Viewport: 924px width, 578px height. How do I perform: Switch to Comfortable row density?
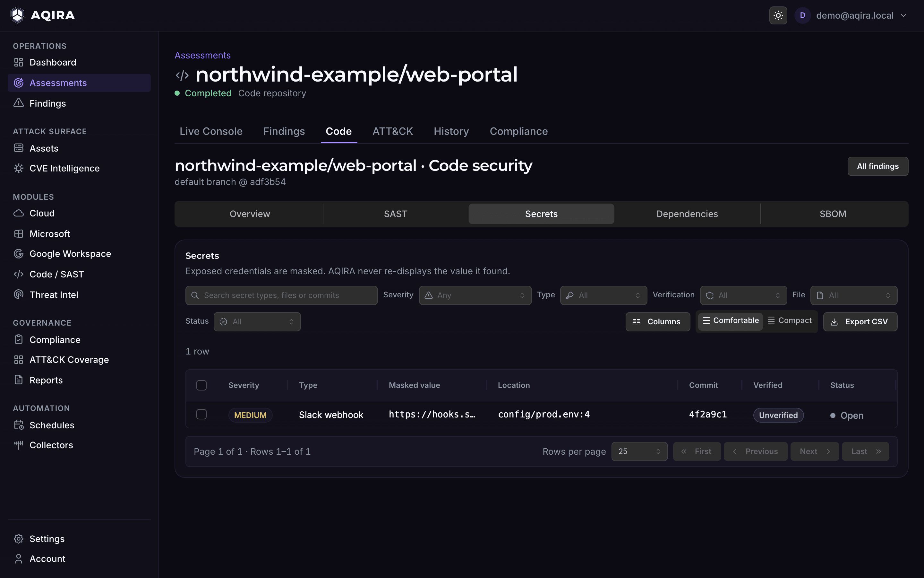coord(730,321)
